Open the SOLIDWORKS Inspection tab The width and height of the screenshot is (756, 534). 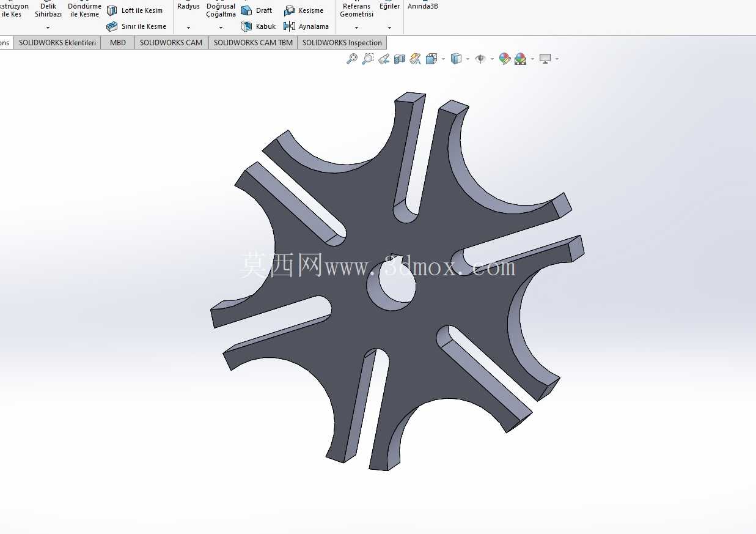pos(342,43)
